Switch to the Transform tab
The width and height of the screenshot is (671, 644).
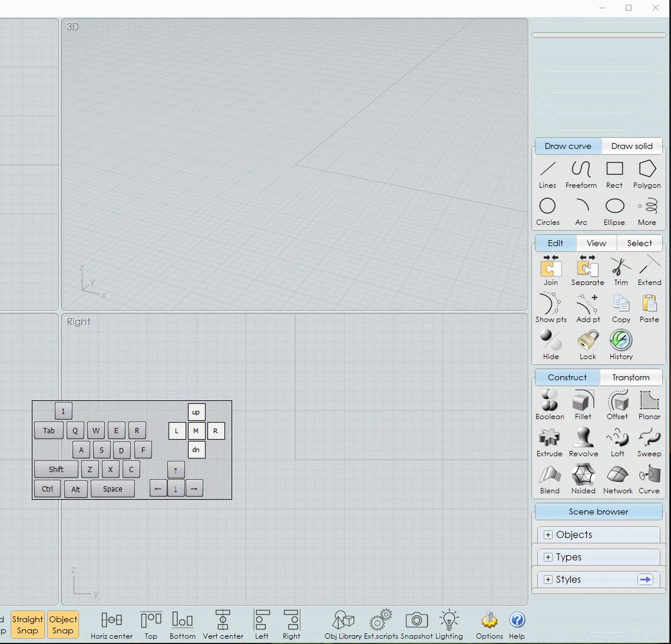(x=631, y=377)
